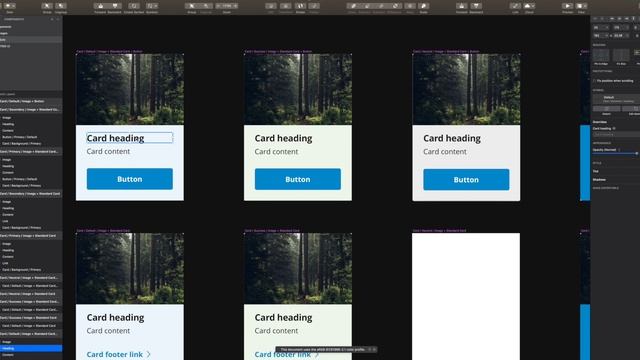Click the Opacity slider handle
This screenshot has width=640, height=360.
pyautogui.click(x=636, y=153)
